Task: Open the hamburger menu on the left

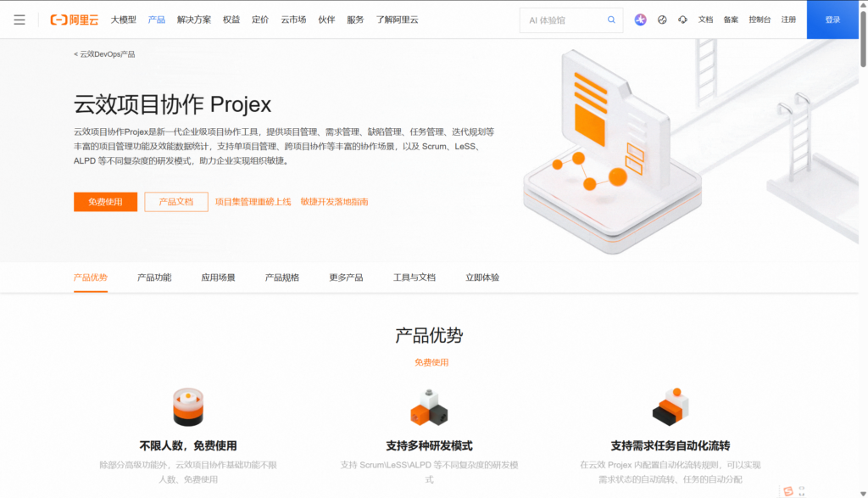Action: click(x=19, y=20)
